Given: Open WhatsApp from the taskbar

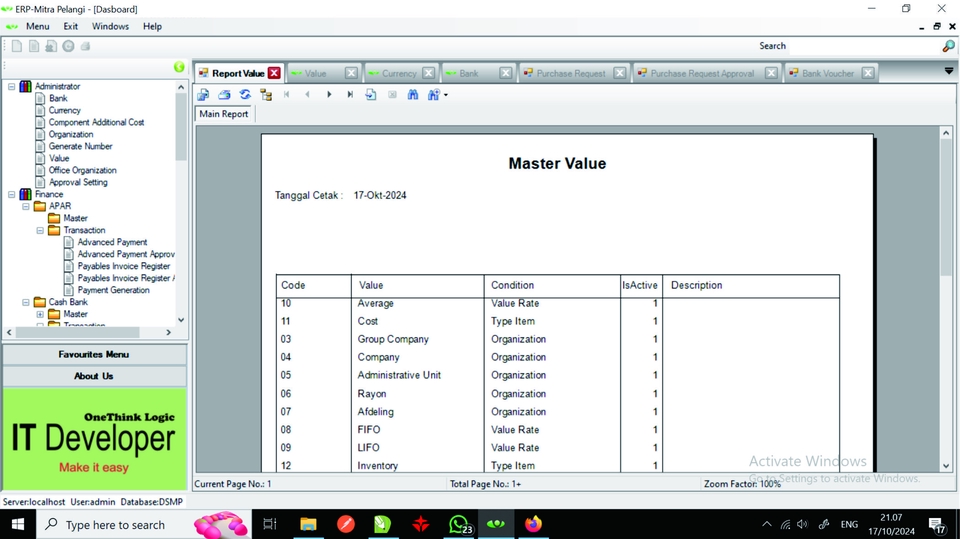Looking at the screenshot, I should click(x=459, y=524).
